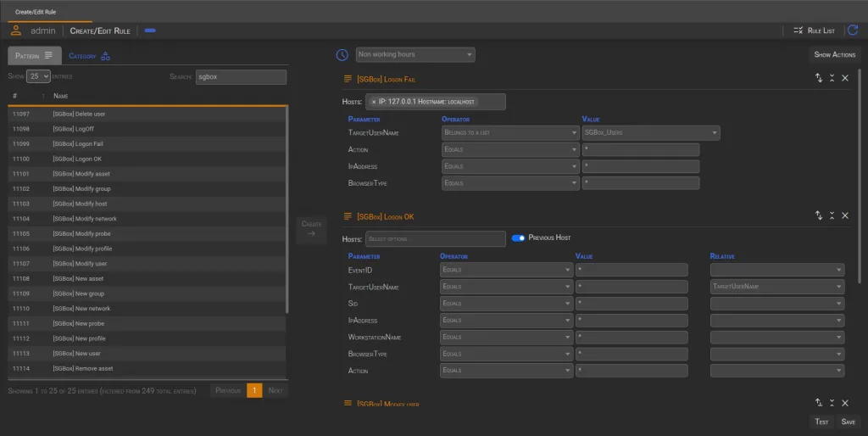Collapse the Logon OK block
This screenshot has width=868, height=436.
(x=832, y=215)
